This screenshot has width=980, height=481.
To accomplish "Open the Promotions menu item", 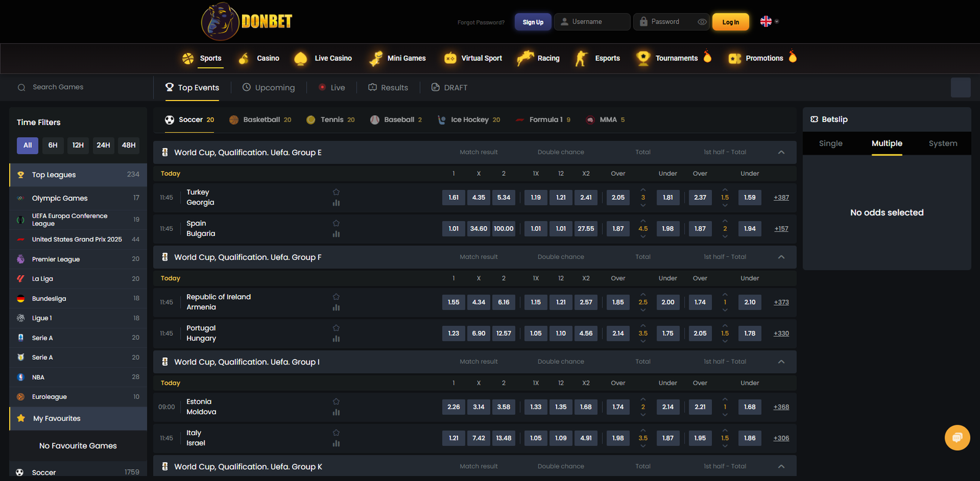I will (x=763, y=58).
